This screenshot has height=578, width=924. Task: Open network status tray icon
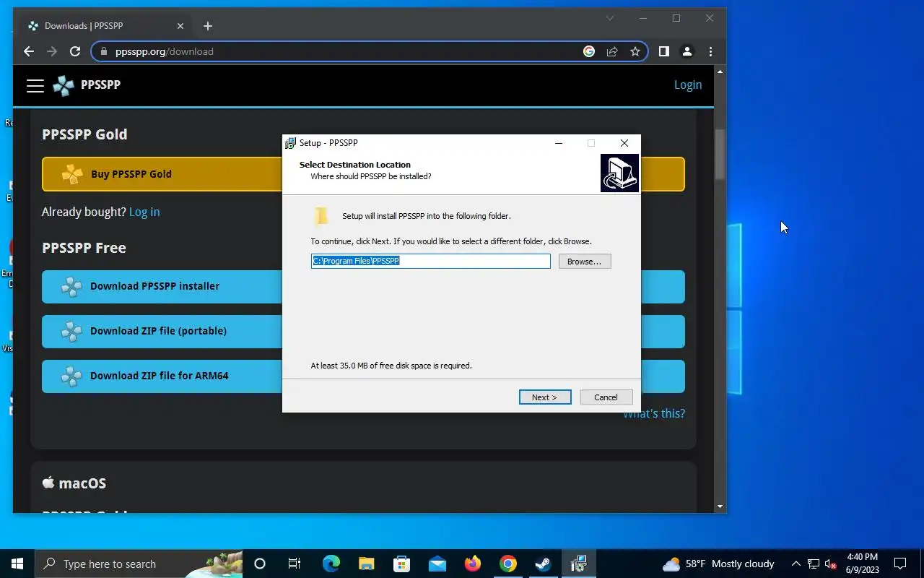coord(814,564)
